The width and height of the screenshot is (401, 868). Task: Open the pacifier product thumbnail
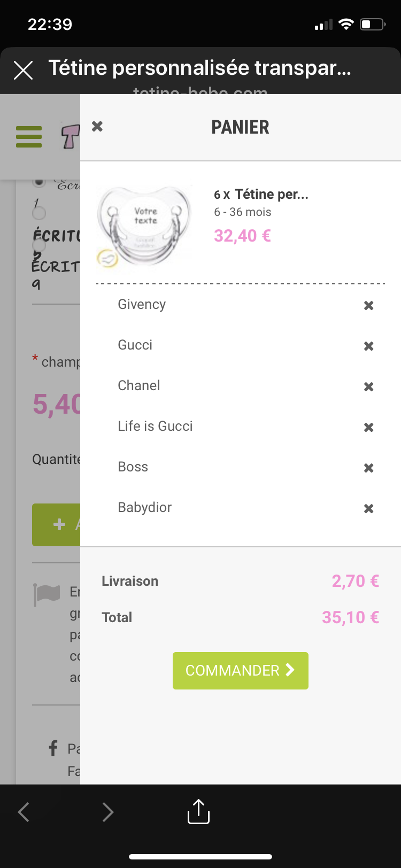(x=144, y=226)
